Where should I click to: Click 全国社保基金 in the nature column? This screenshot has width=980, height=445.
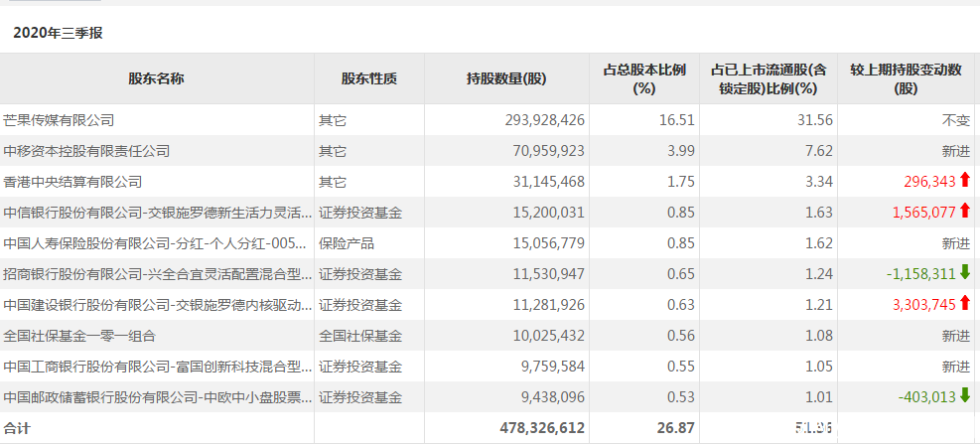(x=360, y=336)
